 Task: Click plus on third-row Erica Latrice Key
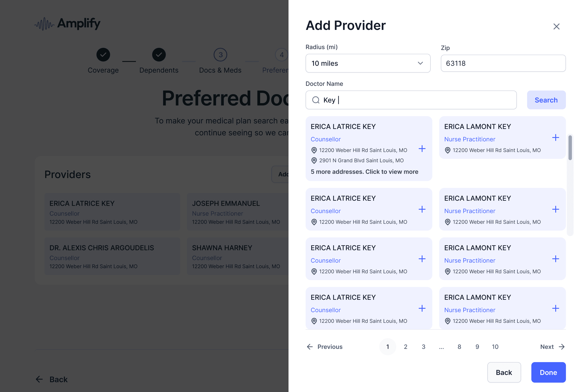click(422, 259)
